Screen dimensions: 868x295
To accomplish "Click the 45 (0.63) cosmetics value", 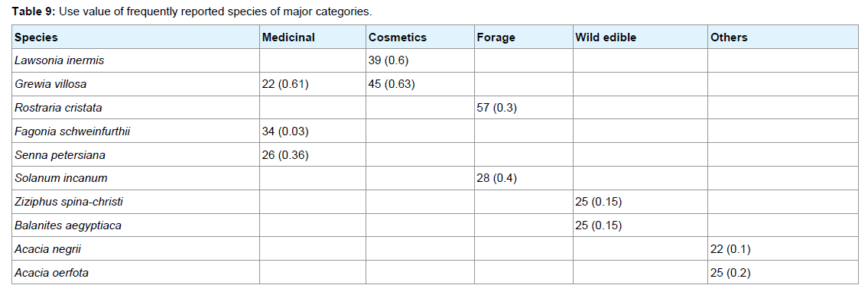I will pos(392,84).
